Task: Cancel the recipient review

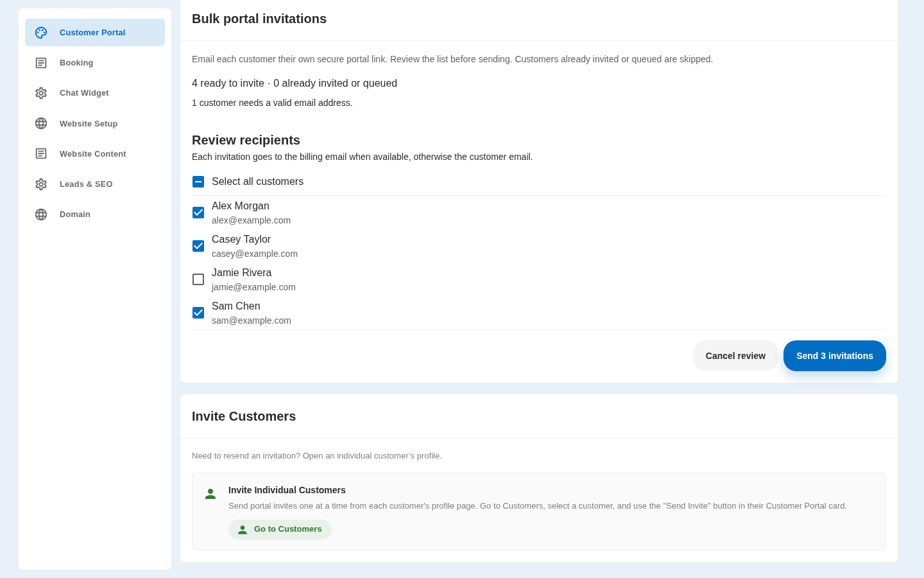Action: 735,356
